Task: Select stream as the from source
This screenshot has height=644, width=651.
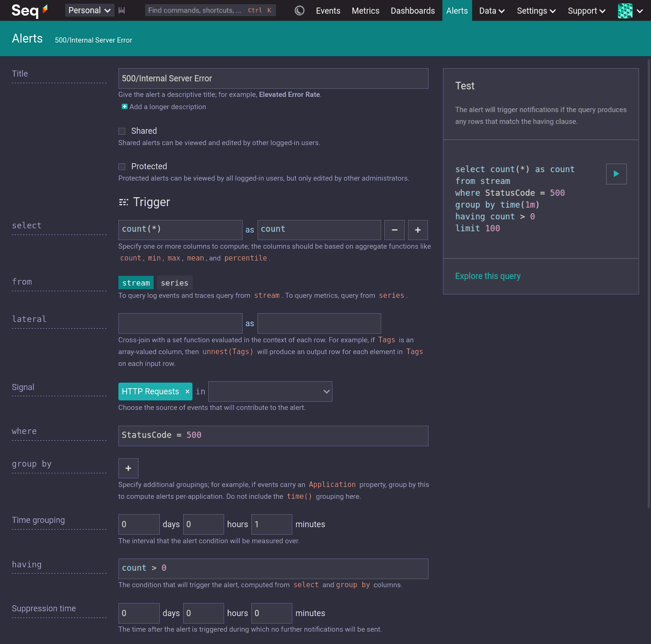Action: coord(136,283)
